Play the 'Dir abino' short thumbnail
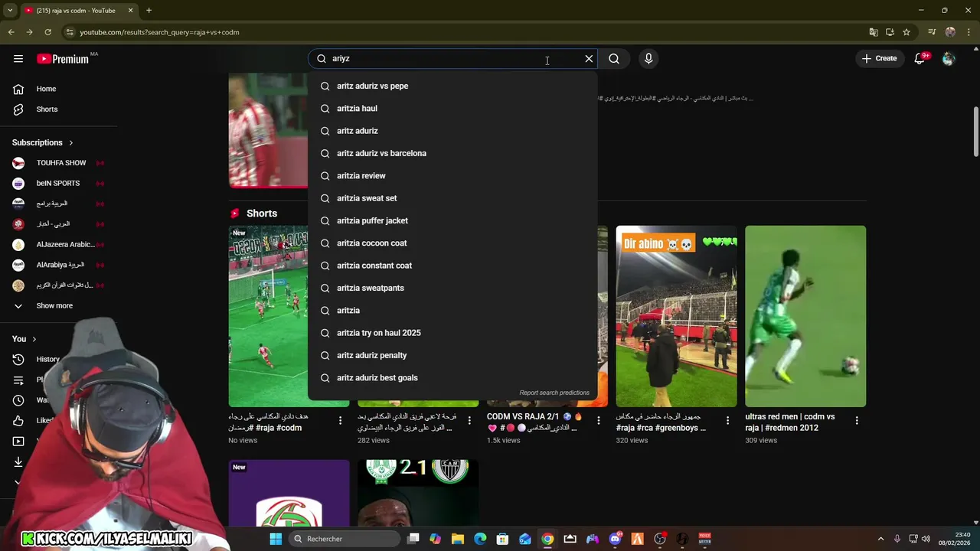The width and height of the screenshot is (980, 551). [677, 316]
